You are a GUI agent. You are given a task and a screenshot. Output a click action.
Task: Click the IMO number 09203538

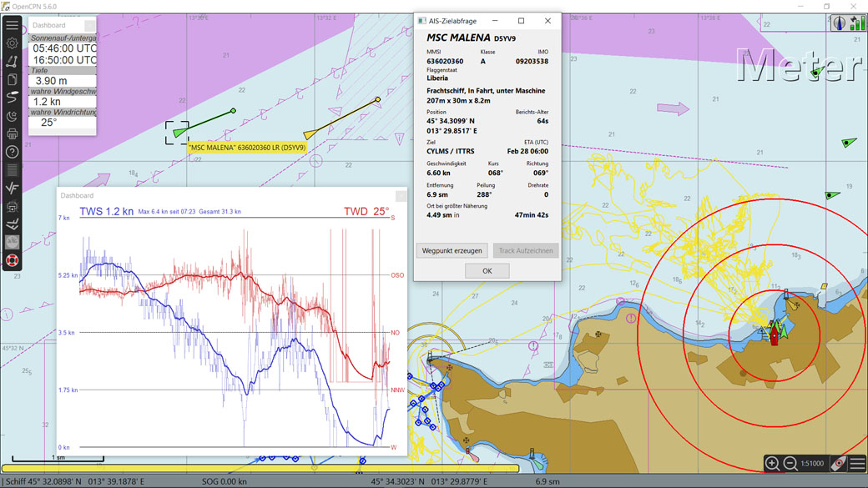click(532, 62)
